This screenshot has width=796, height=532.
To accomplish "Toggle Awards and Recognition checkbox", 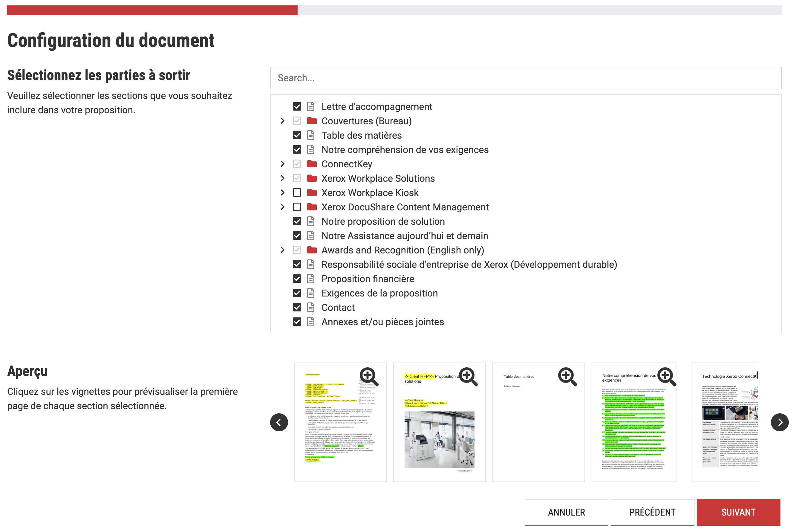I will click(x=297, y=250).
